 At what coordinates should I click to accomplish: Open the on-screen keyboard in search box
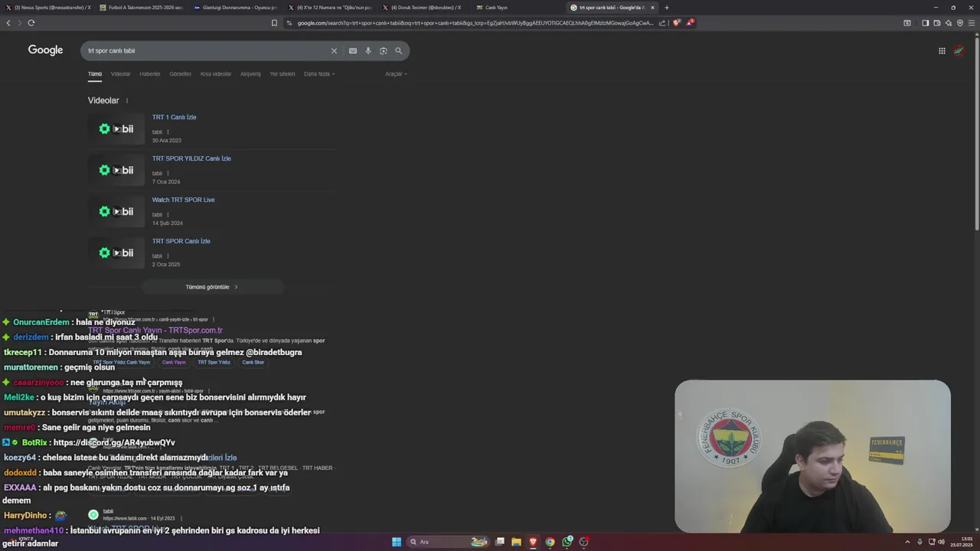(353, 51)
